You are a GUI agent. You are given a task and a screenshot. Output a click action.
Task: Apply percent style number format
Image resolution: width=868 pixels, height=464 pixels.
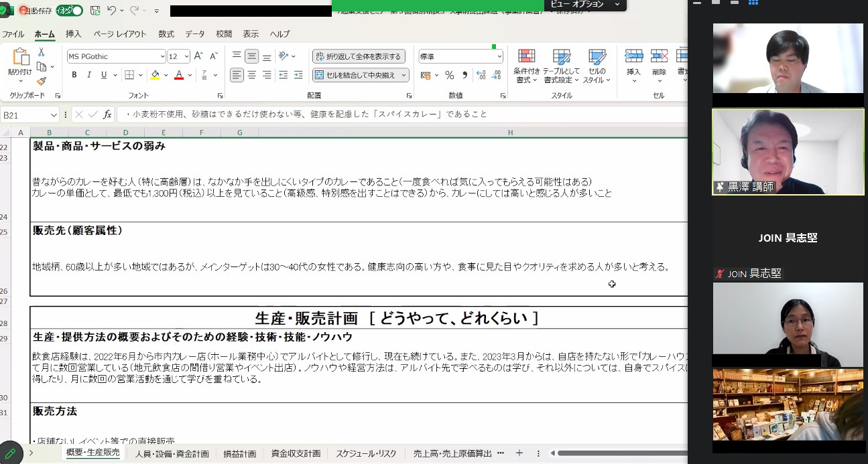[x=449, y=75]
